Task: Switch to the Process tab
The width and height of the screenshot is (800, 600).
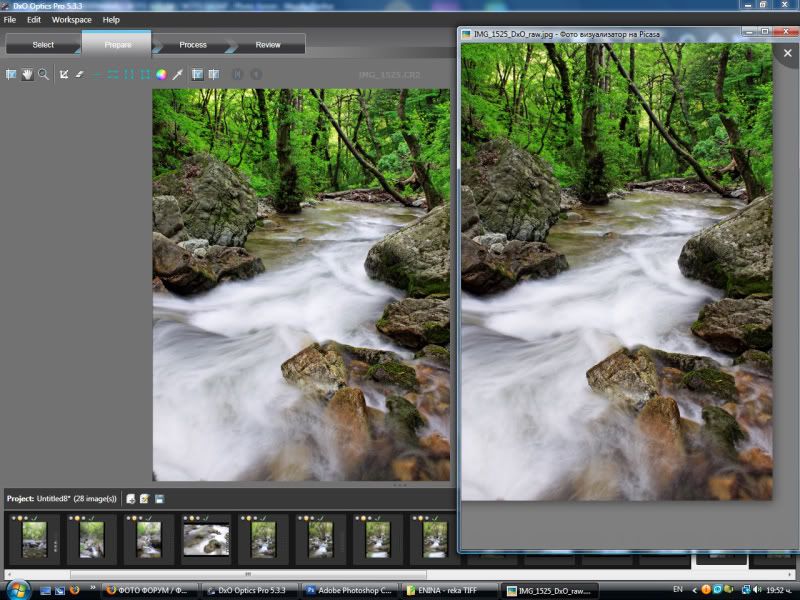Action: coord(193,45)
